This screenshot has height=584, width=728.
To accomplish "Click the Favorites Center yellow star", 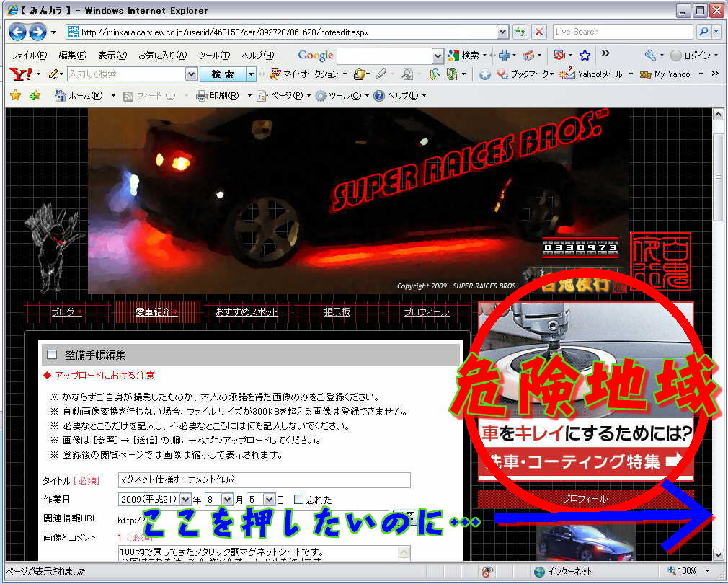I will (16, 95).
